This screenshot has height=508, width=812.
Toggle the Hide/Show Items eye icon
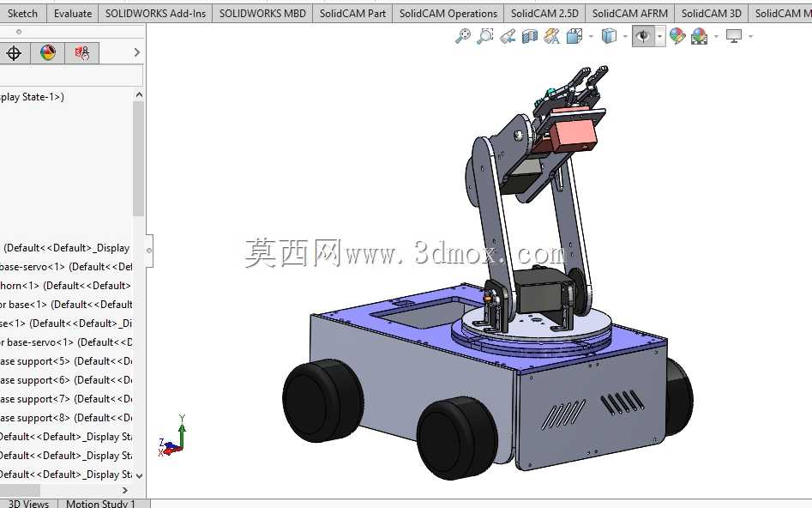(x=643, y=36)
